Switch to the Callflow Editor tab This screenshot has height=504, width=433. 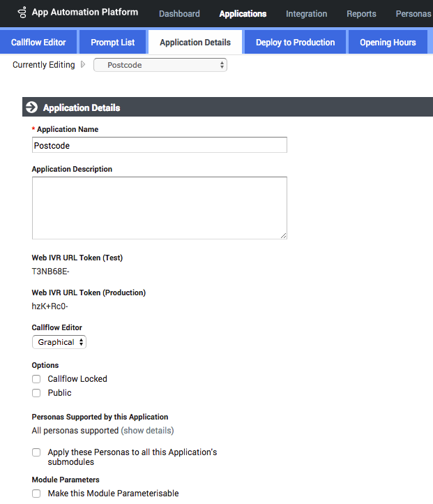pos(38,42)
